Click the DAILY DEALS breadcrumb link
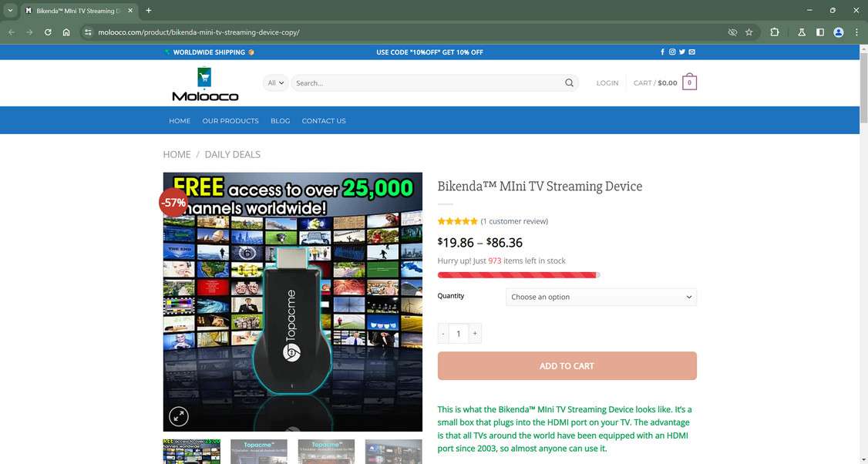 click(x=233, y=154)
